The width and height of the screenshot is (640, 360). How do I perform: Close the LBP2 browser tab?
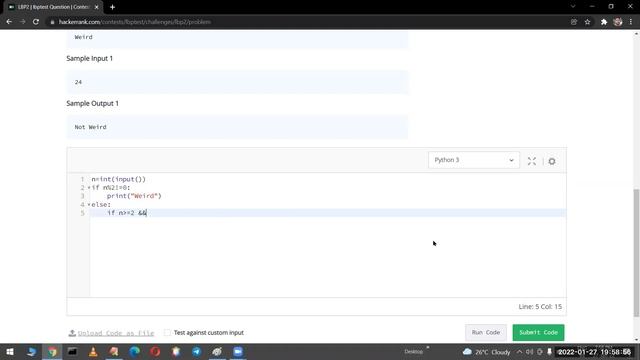[x=96, y=7]
